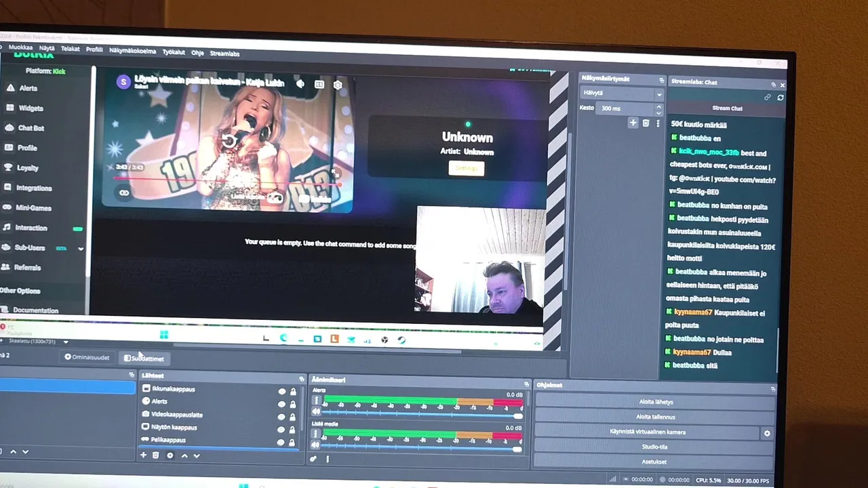Open the Alerts channel options three-dot menu
868x488 pixels.
point(315,401)
